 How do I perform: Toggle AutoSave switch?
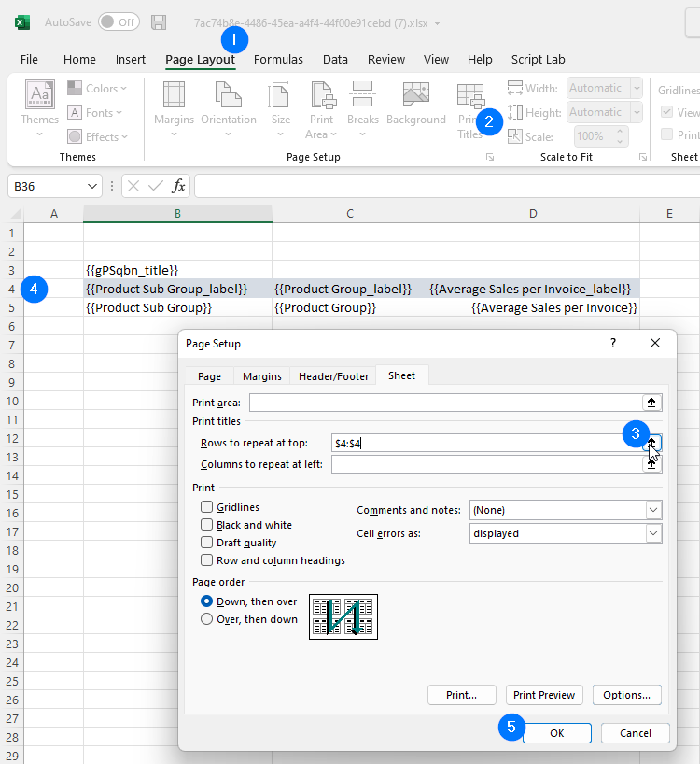119,22
